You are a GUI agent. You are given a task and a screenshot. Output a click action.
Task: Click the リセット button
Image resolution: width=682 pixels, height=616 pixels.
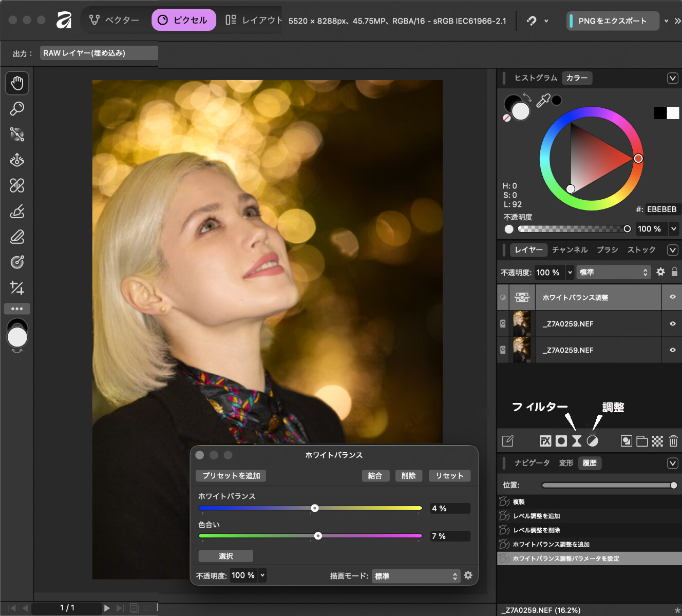pyautogui.click(x=449, y=476)
